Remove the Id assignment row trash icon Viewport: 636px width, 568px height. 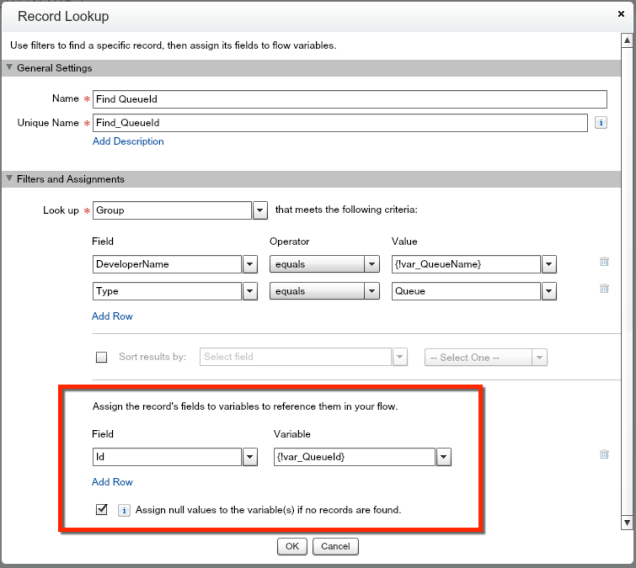click(x=603, y=455)
